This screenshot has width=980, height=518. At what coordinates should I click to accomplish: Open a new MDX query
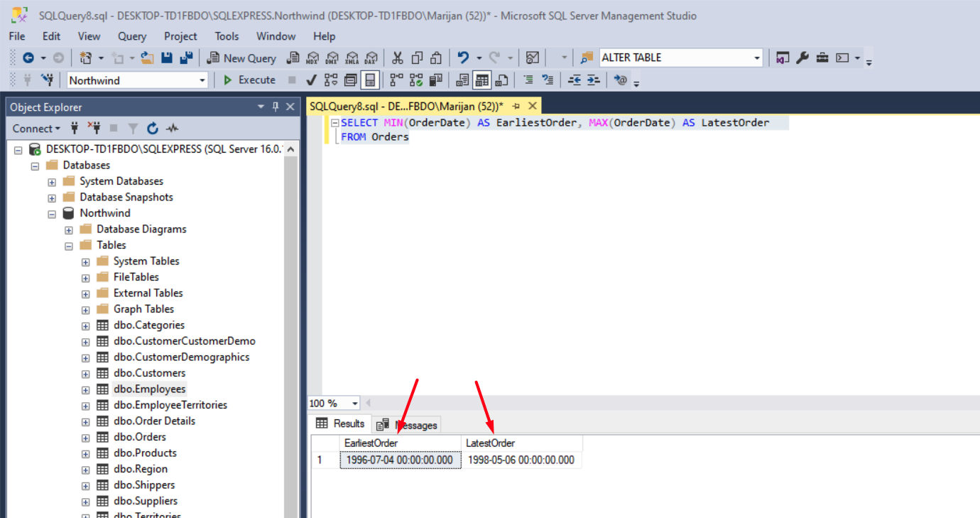tap(312, 58)
